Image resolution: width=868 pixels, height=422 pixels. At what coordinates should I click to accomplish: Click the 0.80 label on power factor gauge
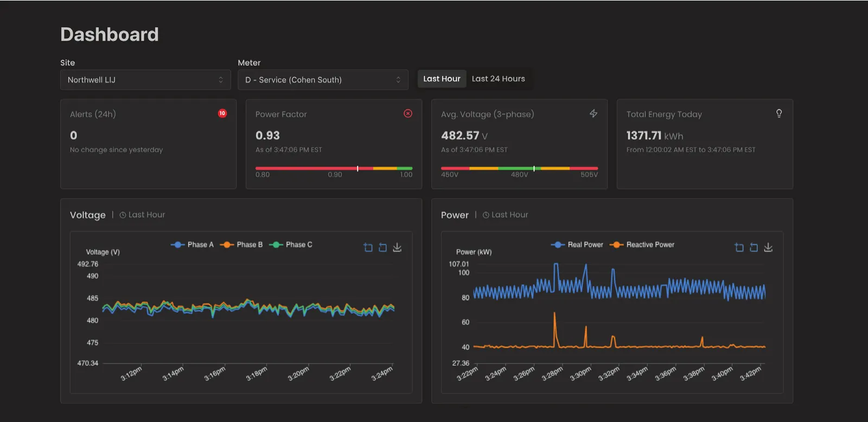[x=263, y=175]
